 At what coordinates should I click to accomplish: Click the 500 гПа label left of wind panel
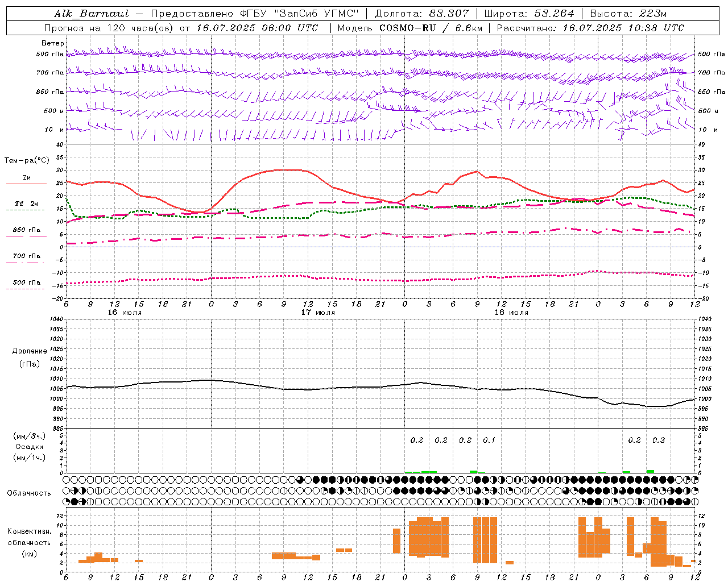click(50, 55)
